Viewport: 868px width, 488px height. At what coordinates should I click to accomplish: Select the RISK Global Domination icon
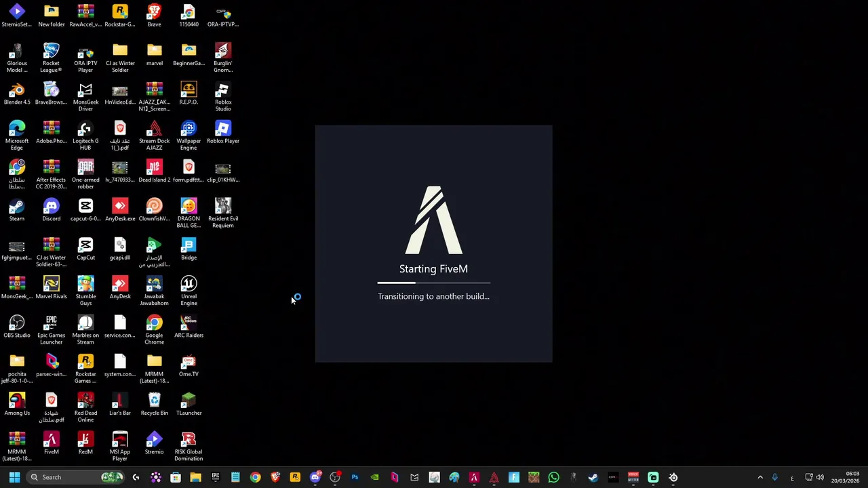click(189, 447)
